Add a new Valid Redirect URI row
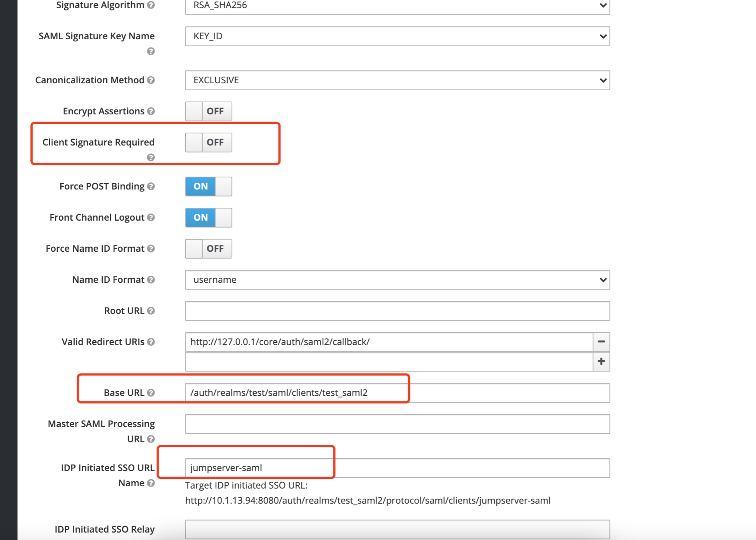Screen dimensions: 756x540 pos(601,361)
